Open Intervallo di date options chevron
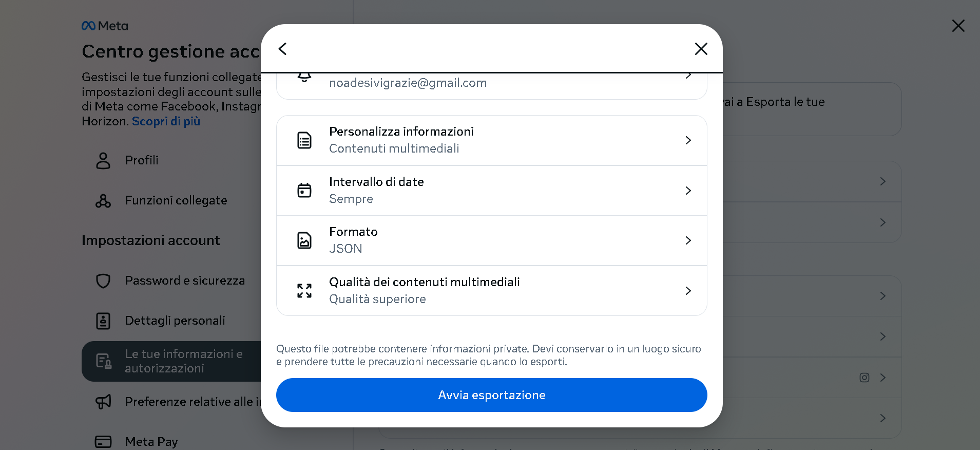Screen dimensions: 980x450 [x=688, y=191]
